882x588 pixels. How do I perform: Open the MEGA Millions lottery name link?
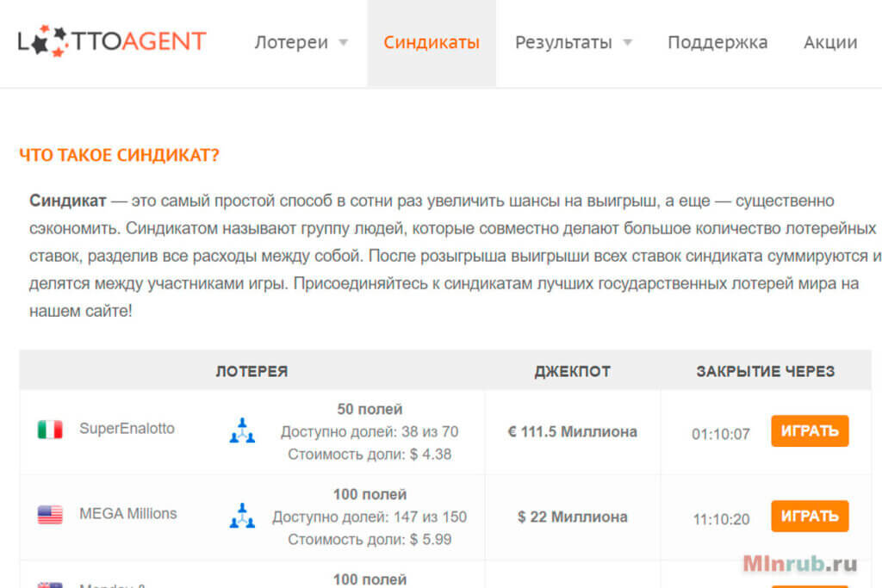pyautogui.click(x=128, y=514)
